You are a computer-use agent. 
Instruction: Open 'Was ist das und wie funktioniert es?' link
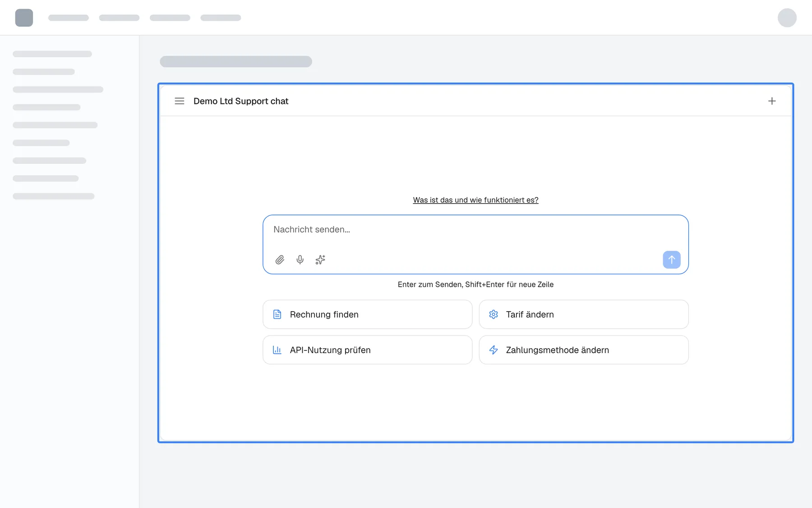click(475, 200)
